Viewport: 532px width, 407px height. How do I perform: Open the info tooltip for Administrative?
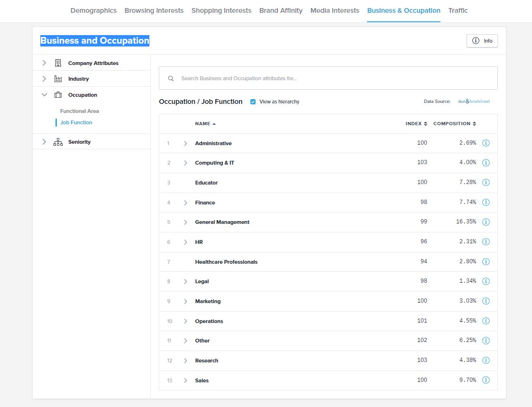486,143
